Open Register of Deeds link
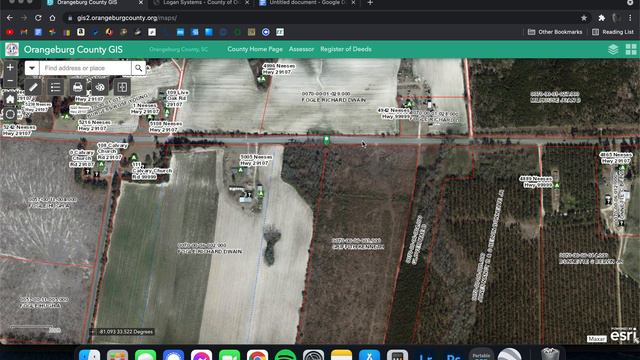The width and height of the screenshot is (640, 360). click(346, 49)
